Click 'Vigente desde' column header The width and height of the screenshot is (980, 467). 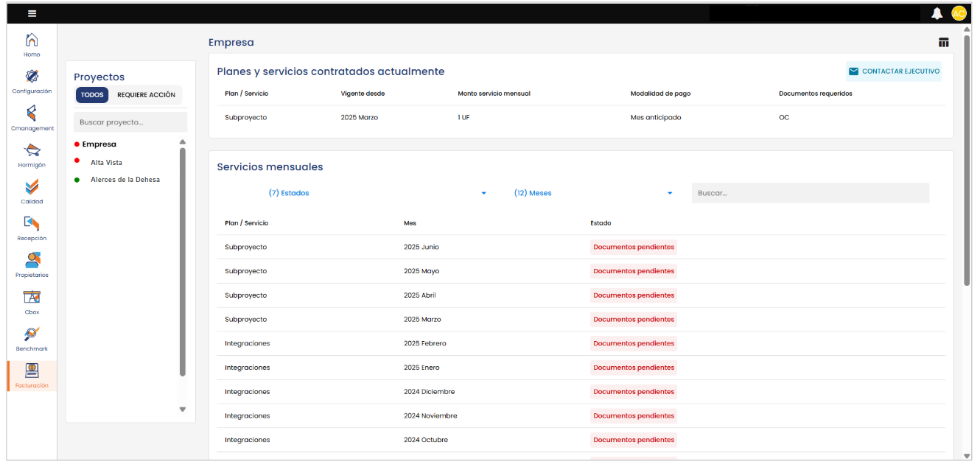363,94
